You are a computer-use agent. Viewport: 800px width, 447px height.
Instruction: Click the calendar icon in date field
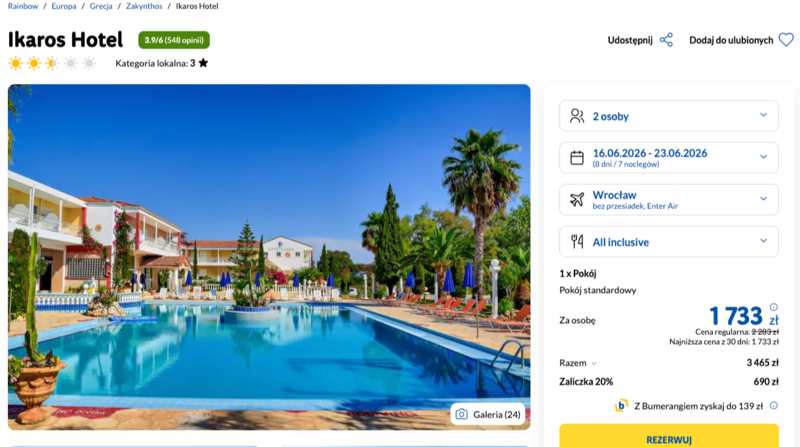(577, 157)
